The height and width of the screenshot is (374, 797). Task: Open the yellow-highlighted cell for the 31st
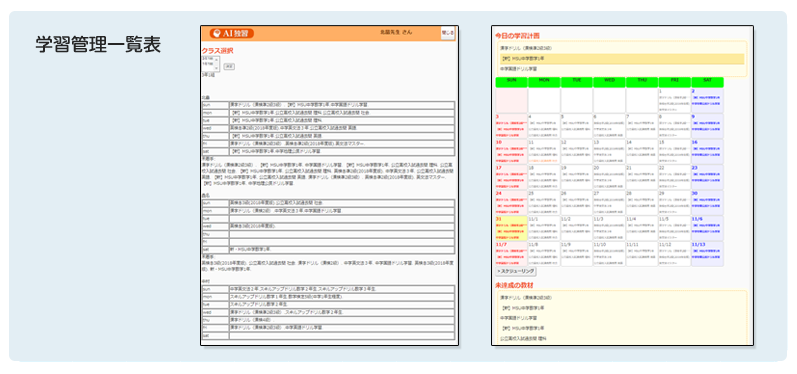pos(511,228)
